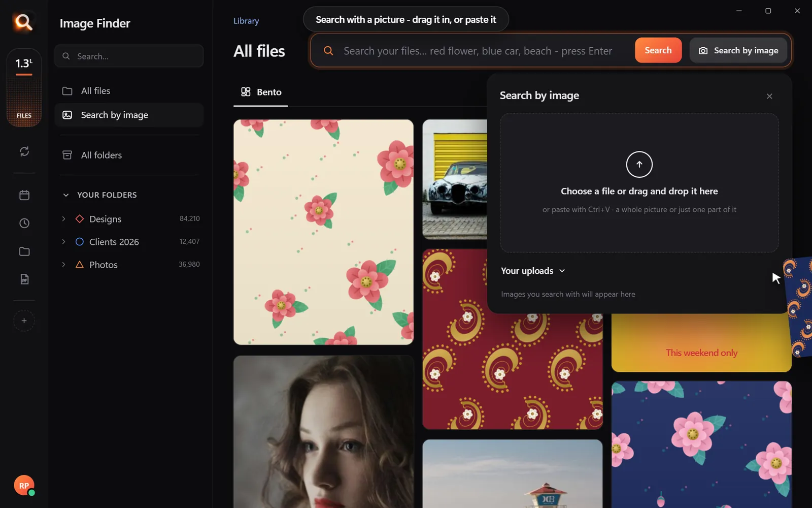Click the sync refresh icon in sidebar rail
This screenshot has width=812, height=508.
click(x=24, y=151)
